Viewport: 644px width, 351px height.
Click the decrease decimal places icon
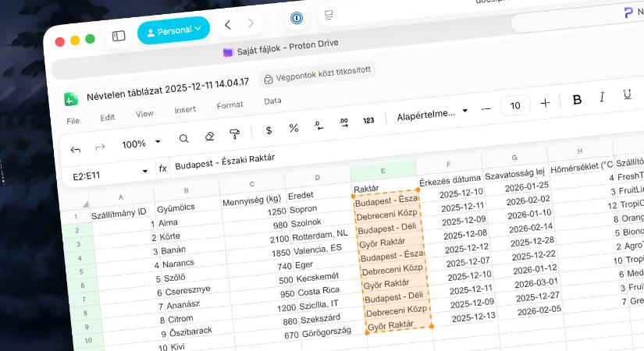(x=318, y=125)
